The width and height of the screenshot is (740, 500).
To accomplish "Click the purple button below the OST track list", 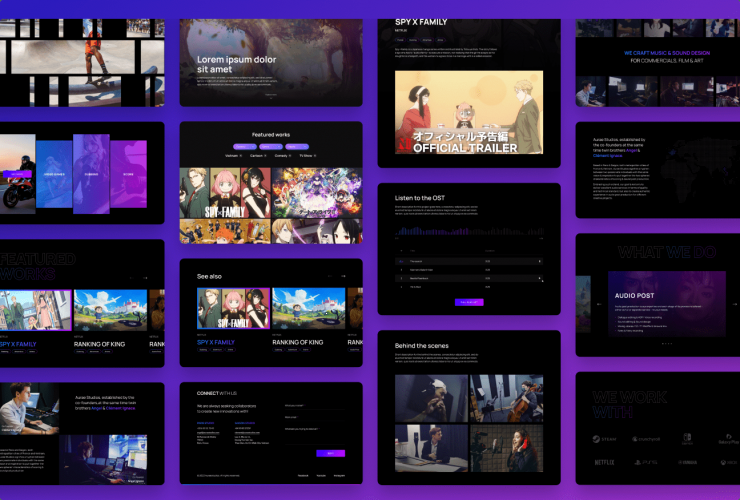I will [469, 302].
